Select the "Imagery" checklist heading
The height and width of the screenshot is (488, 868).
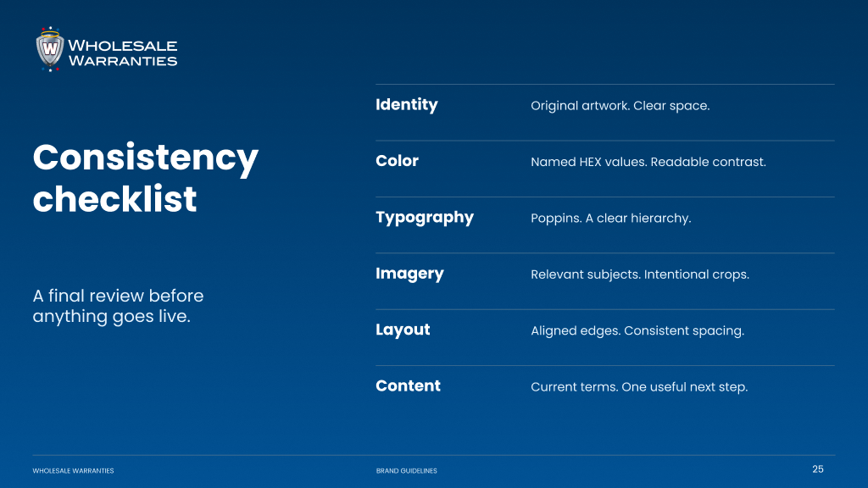pos(409,274)
